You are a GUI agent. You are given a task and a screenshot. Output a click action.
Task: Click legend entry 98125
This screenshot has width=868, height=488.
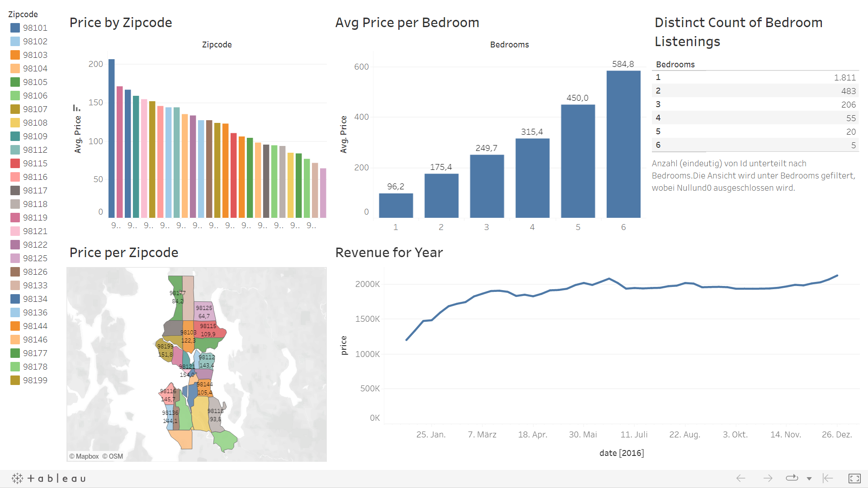tap(29, 258)
